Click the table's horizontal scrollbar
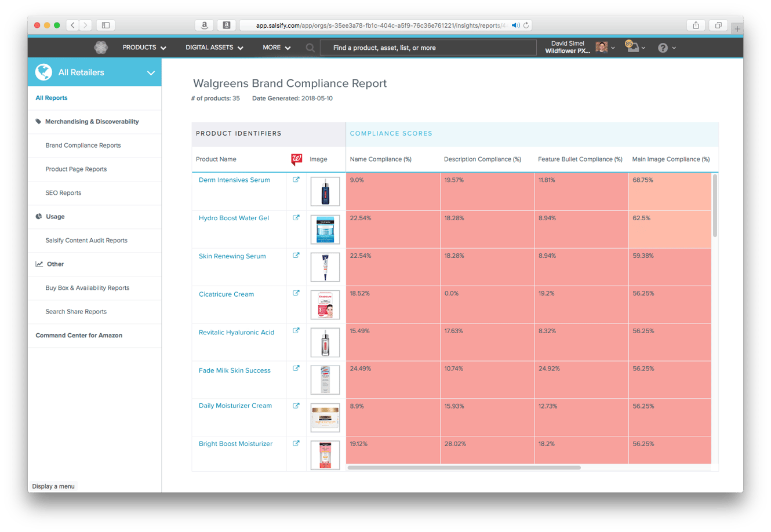This screenshot has width=771, height=532. pyautogui.click(x=464, y=467)
